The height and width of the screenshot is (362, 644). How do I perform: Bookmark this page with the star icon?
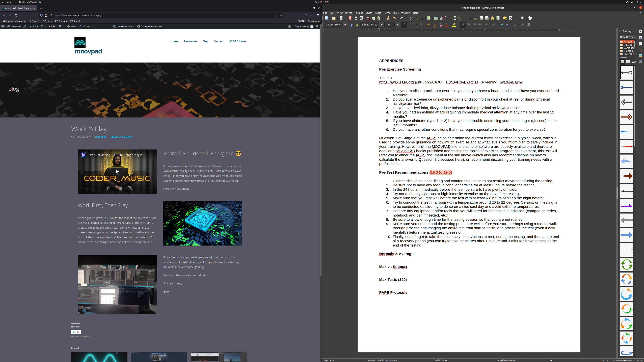pyautogui.click(x=281, y=15)
